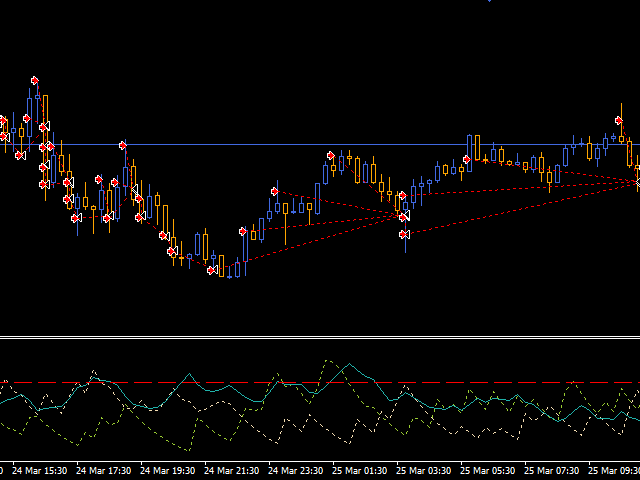Image resolution: width=640 pixels, height=480 pixels.
Task: Click the blue horizontal price level line
Action: (x=250, y=145)
